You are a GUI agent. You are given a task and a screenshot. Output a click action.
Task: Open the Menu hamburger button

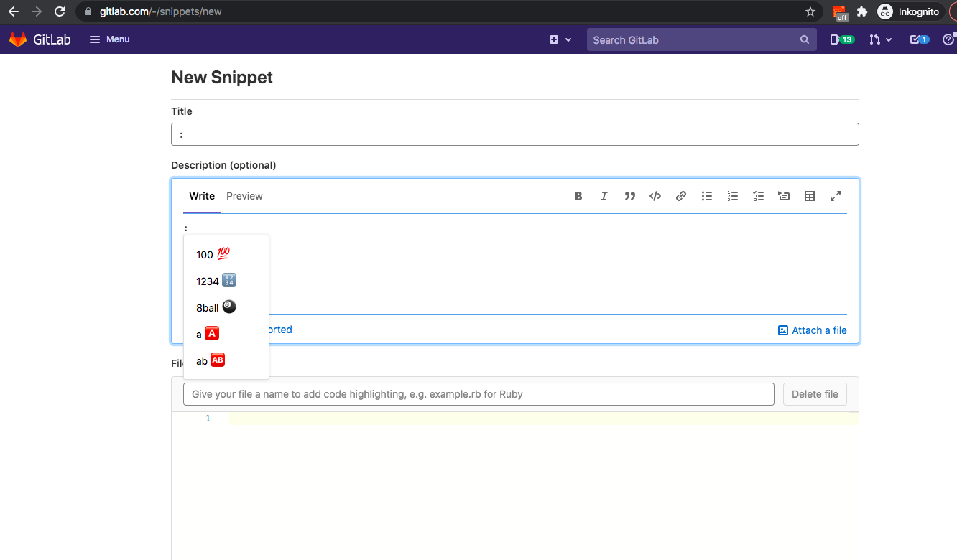coord(109,39)
